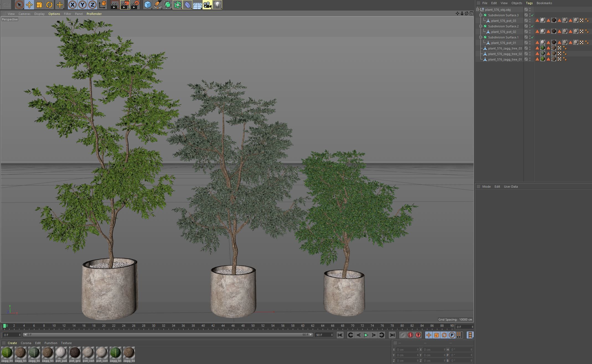Image resolution: width=592 pixels, height=364 pixels.
Task: Add a Light object
Action: pos(217,5)
